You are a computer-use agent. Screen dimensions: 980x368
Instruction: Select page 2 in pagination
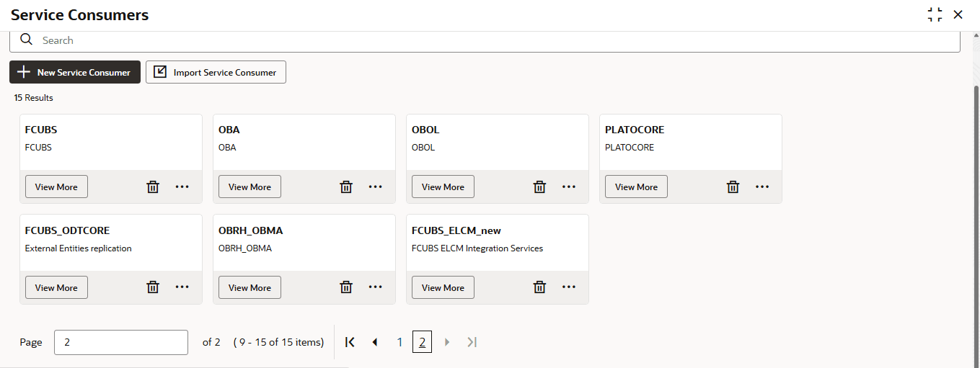coord(422,342)
